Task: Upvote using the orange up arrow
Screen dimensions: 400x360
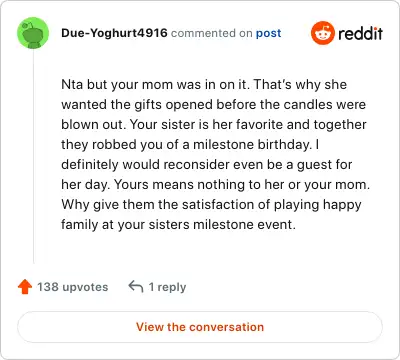Action: (25, 287)
